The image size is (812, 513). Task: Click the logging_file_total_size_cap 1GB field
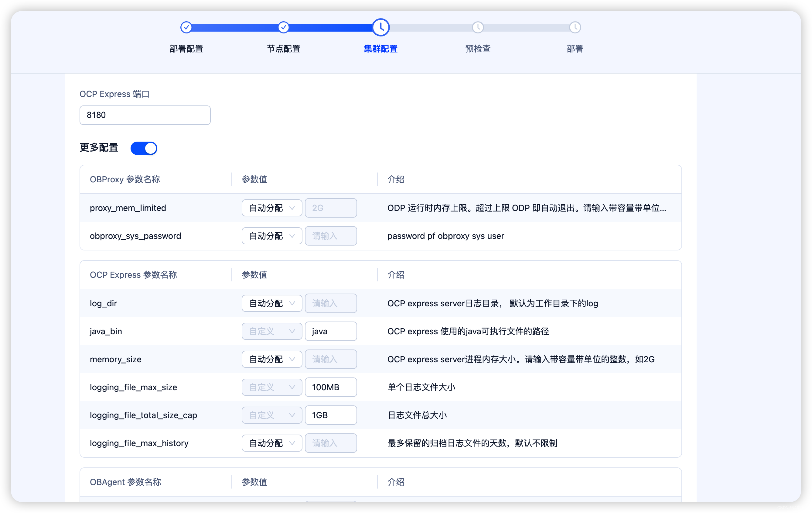click(x=330, y=415)
